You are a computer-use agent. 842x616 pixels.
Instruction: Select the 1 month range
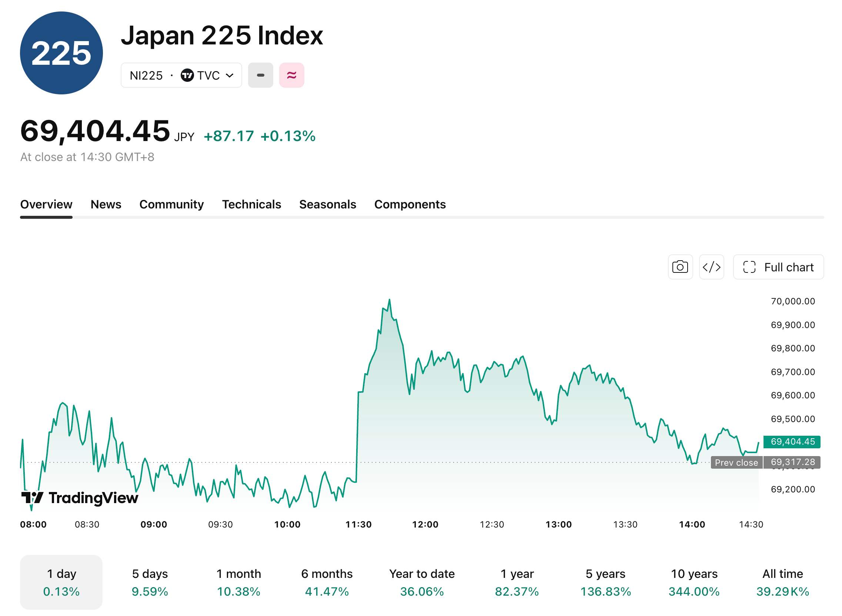[x=239, y=582]
